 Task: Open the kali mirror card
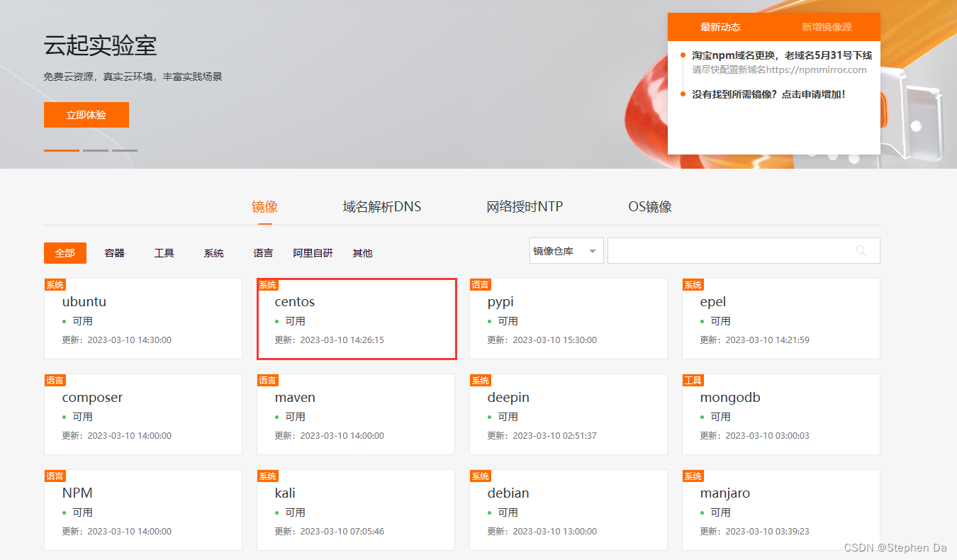(356, 510)
